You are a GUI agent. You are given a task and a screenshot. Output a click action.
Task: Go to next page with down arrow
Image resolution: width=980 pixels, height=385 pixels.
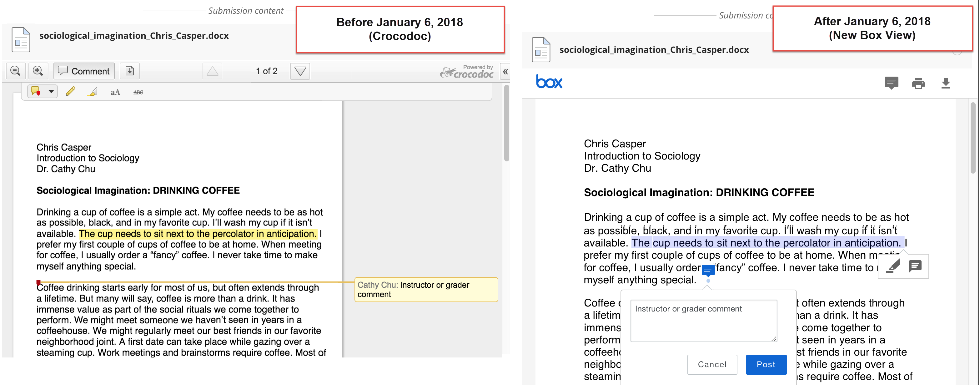[x=300, y=71]
